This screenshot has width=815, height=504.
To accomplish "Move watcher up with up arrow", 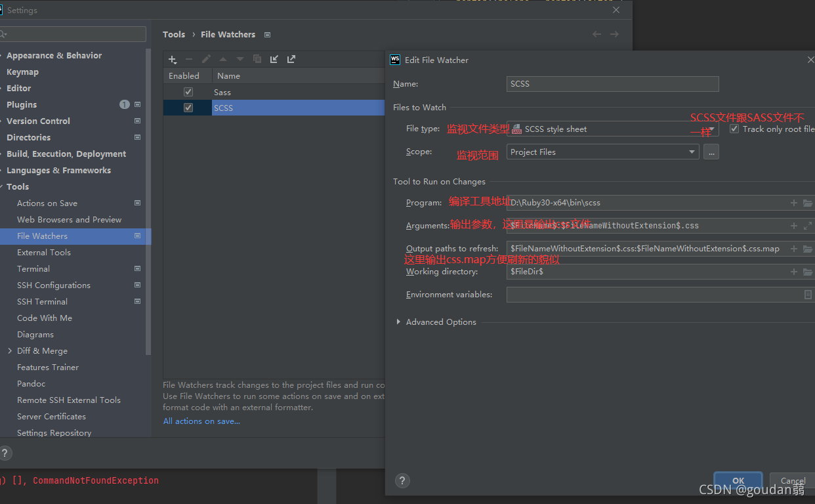I will click(x=223, y=59).
